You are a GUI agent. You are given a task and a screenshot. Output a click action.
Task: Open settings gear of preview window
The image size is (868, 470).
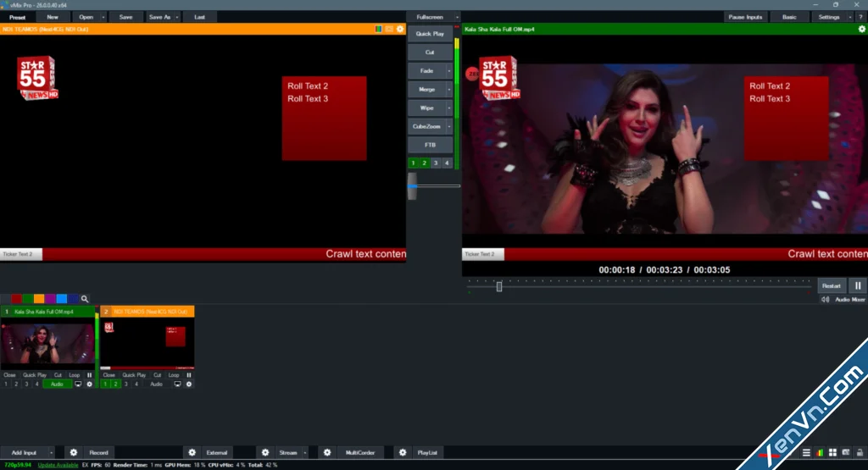pyautogui.click(x=400, y=29)
